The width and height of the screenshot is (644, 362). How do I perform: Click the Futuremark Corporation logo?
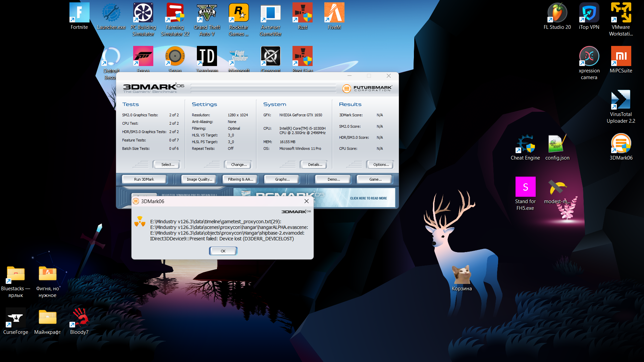(367, 88)
